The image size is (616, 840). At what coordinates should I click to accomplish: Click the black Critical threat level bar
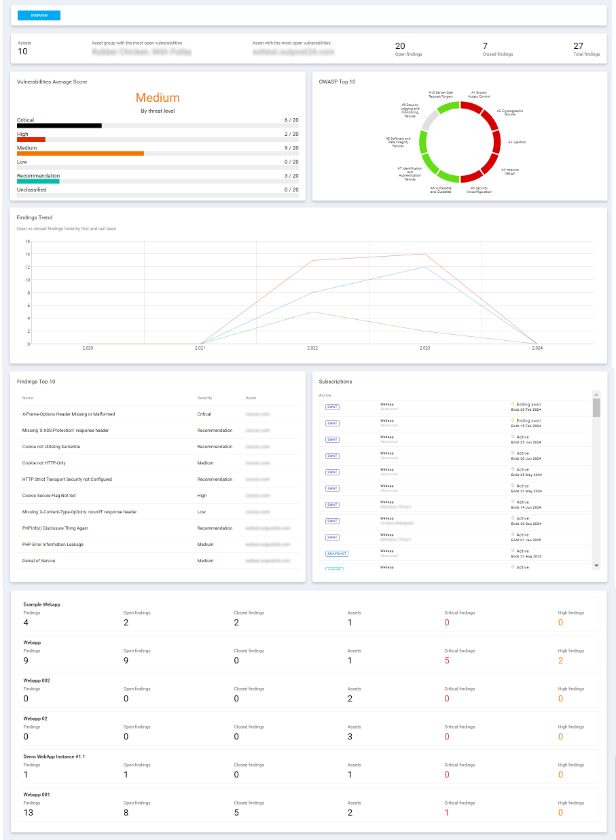tap(59, 126)
